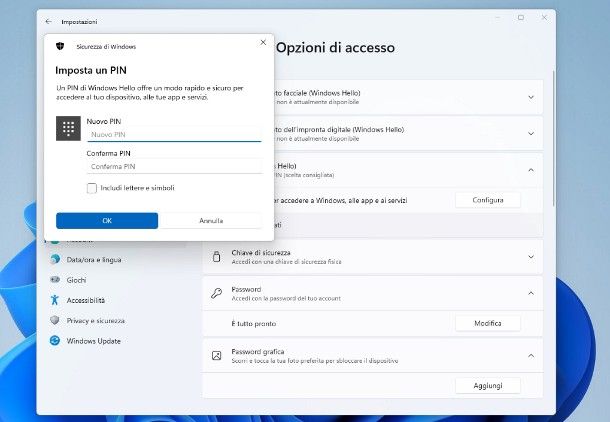
Task: Click the Sicurezza di Windows shield icon
Action: [x=60, y=46]
